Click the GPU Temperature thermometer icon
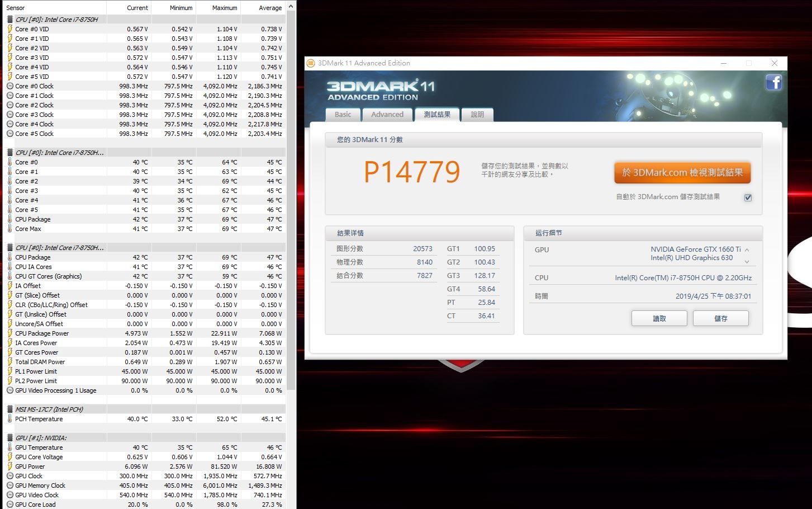The width and height of the screenshot is (812, 509). pos(10,447)
